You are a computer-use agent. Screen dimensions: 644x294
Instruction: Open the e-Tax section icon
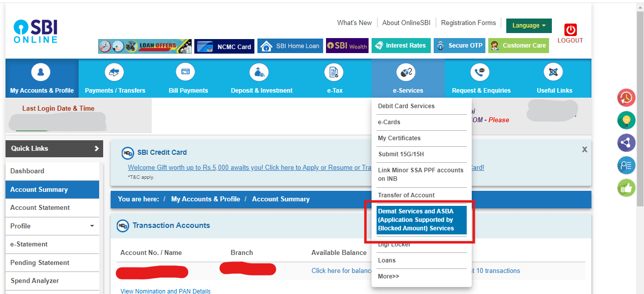333,72
